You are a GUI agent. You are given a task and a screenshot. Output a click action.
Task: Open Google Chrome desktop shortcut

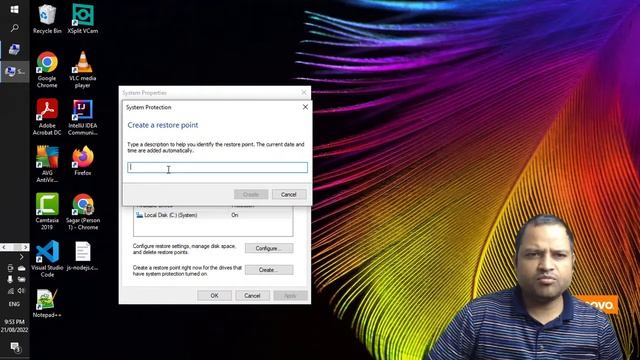click(47, 69)
